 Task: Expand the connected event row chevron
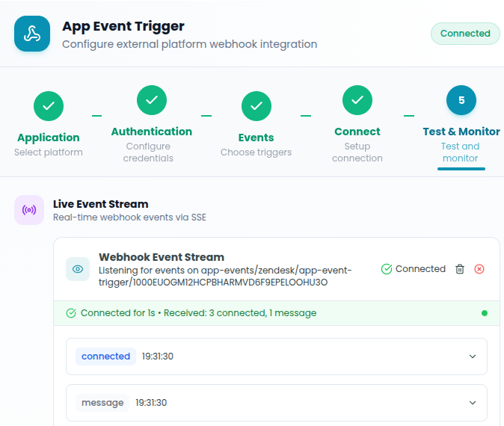click(473, 356)
